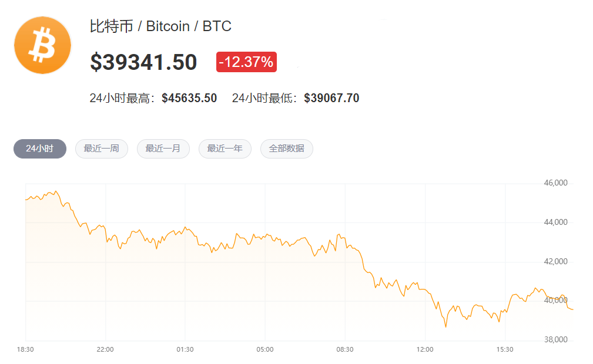Switch to the 最近一月 tab
The image size is (593, 364).
163,149
